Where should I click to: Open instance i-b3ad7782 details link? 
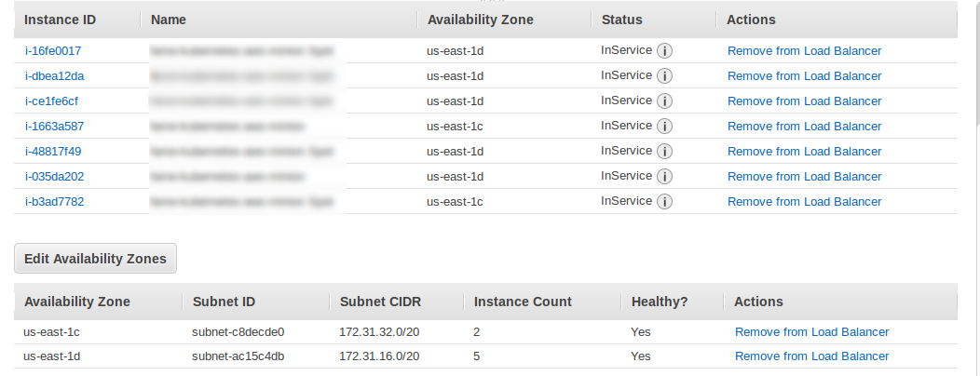[54, 202]
